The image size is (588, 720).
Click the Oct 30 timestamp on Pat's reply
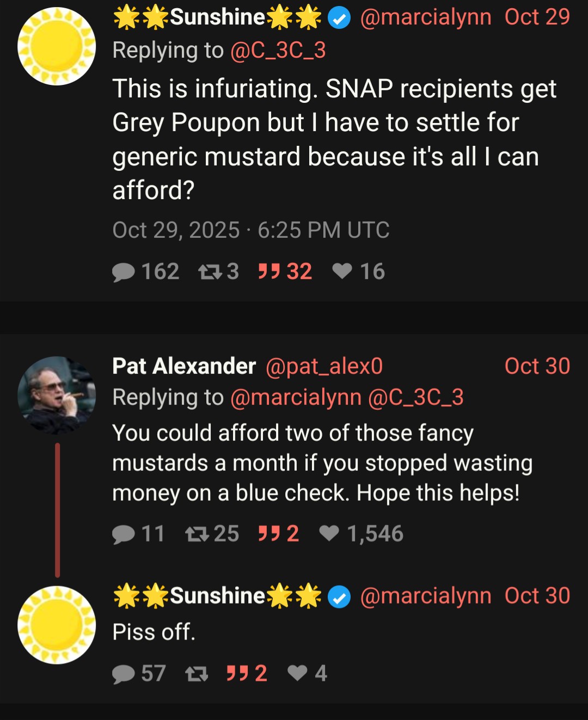pyautogui.click(x=536, y=366)
